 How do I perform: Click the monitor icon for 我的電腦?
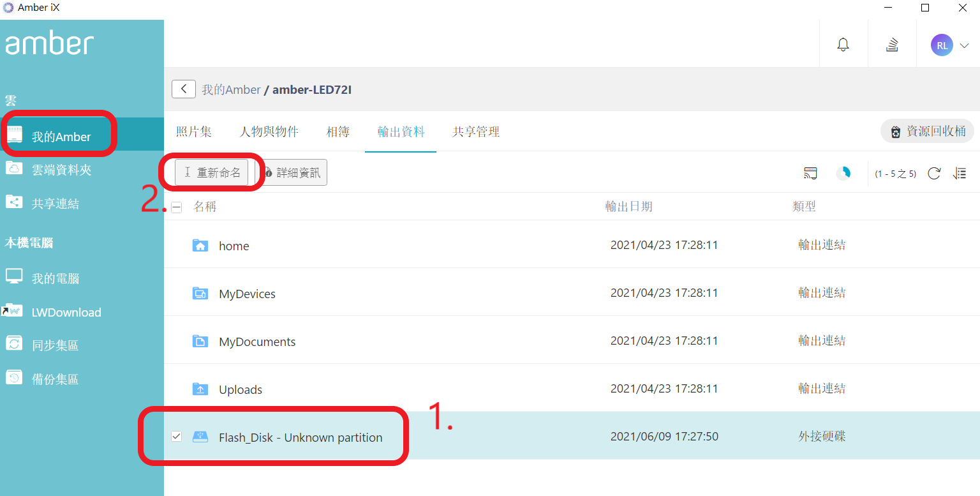coord(14,276)
